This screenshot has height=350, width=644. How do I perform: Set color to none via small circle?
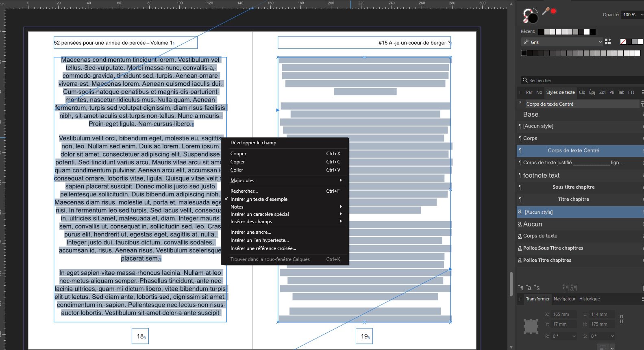coord(525,21)
